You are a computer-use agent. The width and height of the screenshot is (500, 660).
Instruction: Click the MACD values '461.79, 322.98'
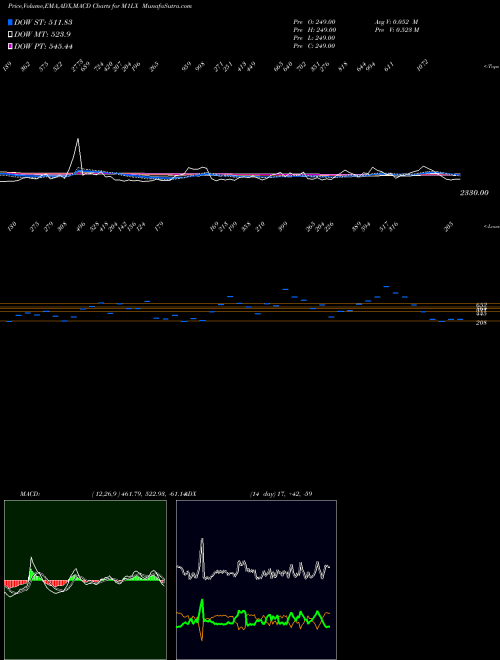pyautogui.click(x=145, y=494)
